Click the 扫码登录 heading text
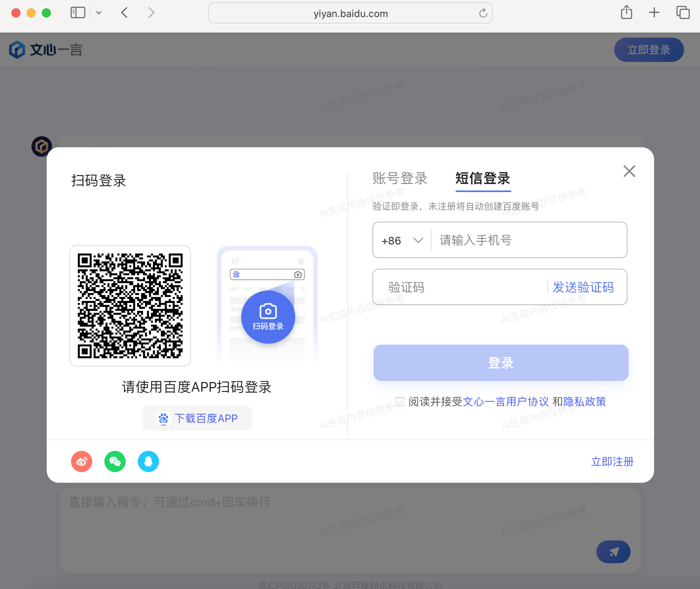 pos(99,181)
